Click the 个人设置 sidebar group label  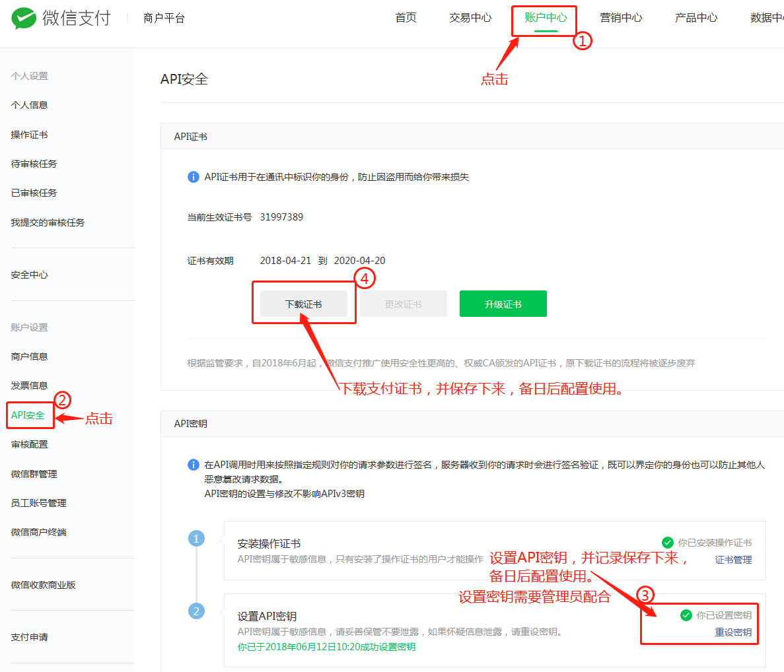(30, 76)
